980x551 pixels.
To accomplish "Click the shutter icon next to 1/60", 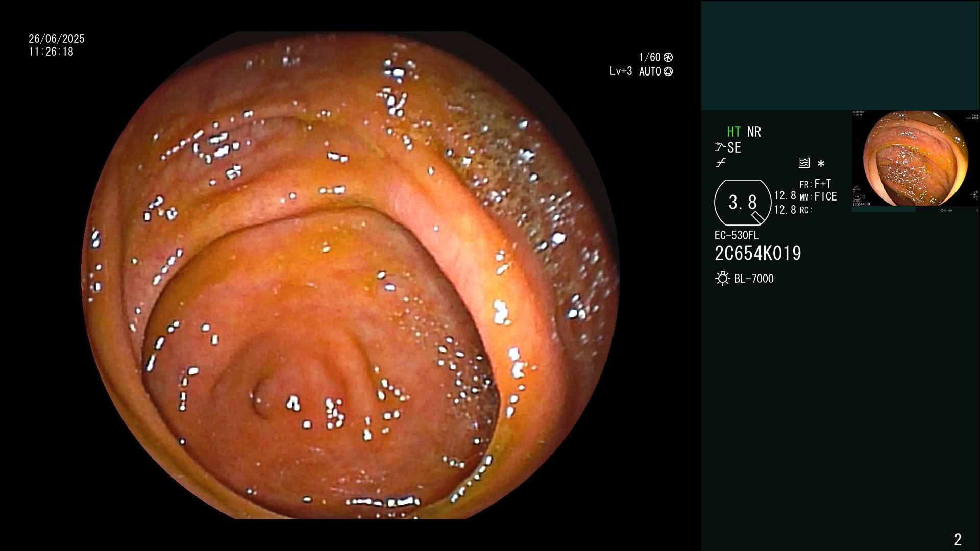I will click(x=668, y=57).
